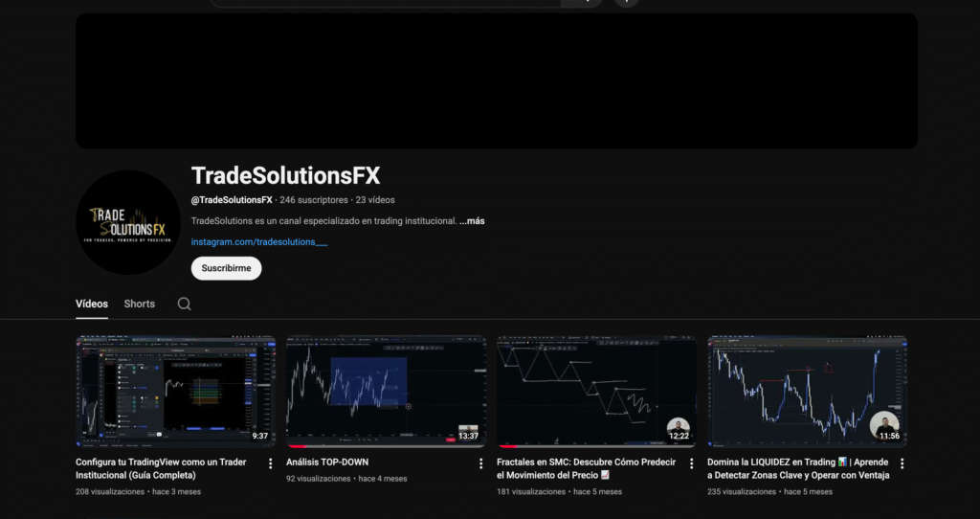Screen dimensions: 980x519
Task: Switch to the Vídeos tab
Action: [x=92, y=304]
